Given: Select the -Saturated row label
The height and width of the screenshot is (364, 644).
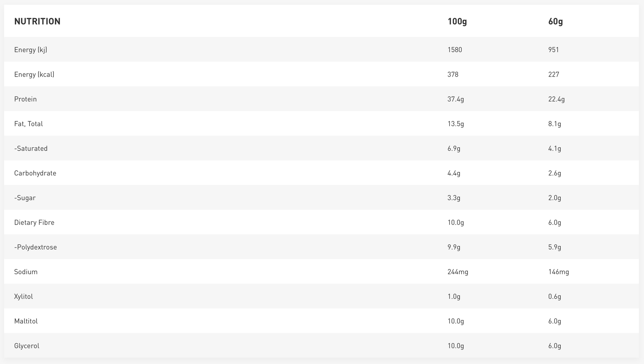Looking at the screenshot, I should tap(31, 148).
